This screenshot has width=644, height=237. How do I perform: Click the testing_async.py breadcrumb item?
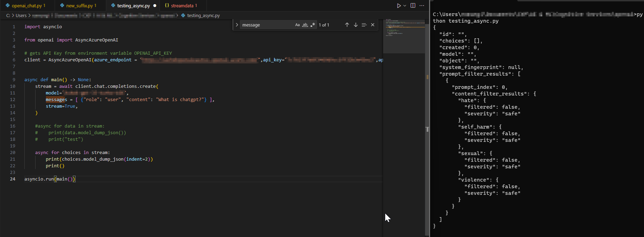(x=203, y=15)
